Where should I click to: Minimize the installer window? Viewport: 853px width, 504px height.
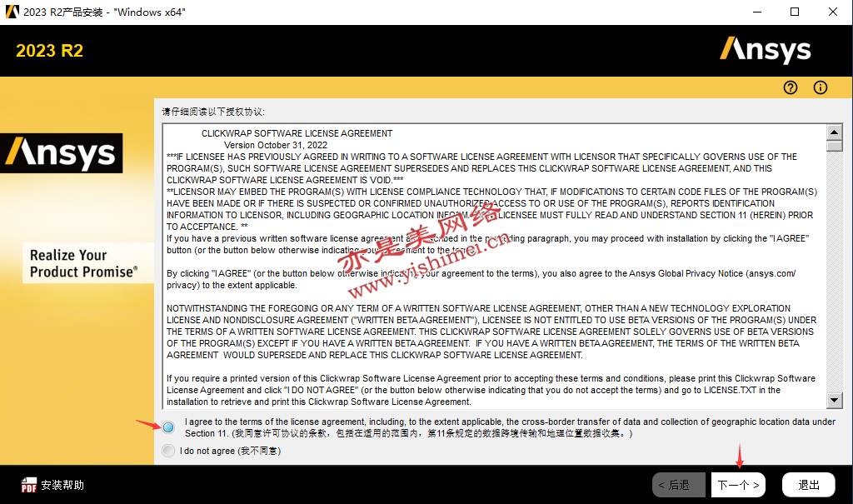tap(756, 12)
